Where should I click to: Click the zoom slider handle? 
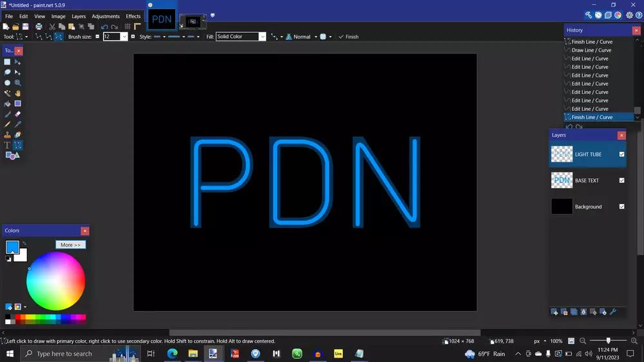click(x=609, y=341)
